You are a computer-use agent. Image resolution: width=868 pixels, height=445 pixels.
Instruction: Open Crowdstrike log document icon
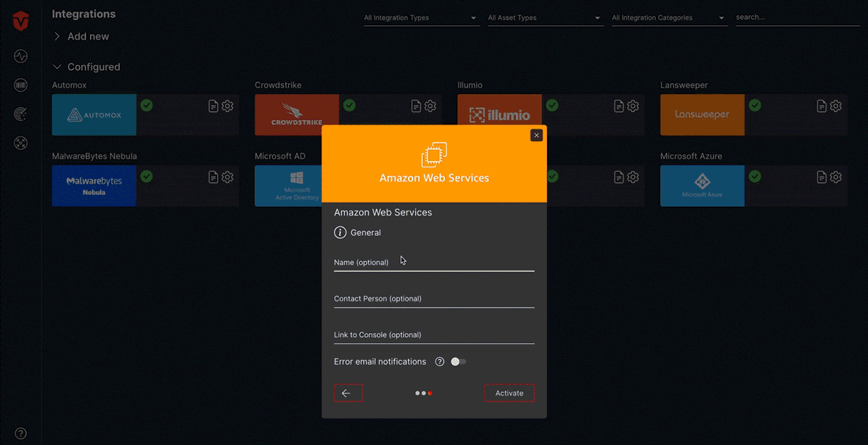417,107
